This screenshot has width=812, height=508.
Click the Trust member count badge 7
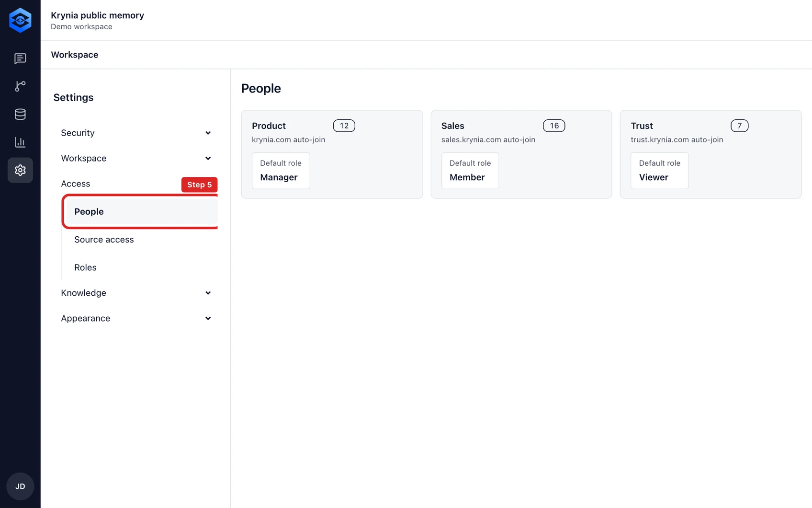coord(740,126)
